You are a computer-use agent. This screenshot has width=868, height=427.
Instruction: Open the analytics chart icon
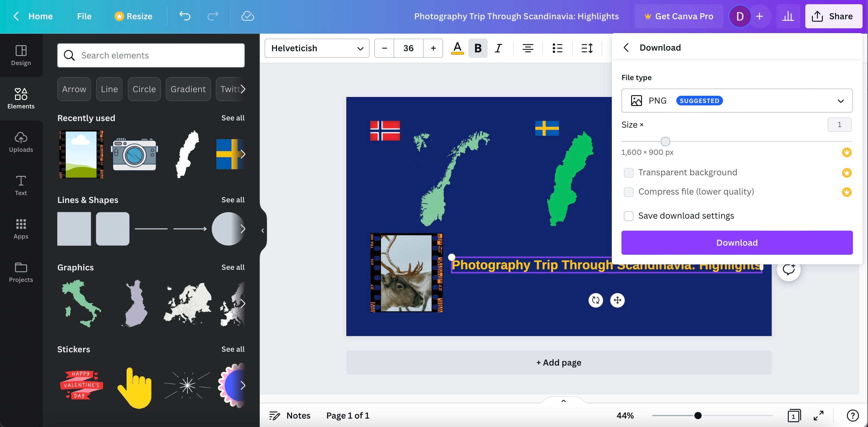[788, 16]
